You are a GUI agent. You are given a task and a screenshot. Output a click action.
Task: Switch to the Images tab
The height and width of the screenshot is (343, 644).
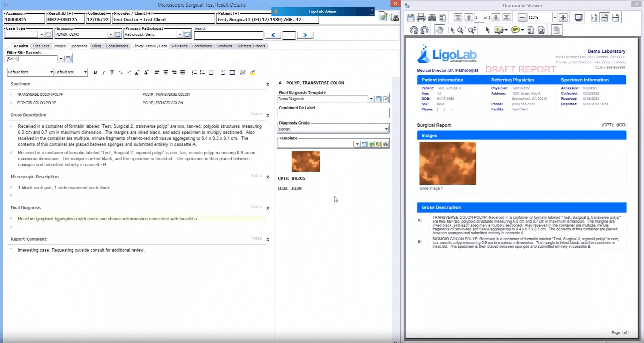click(60, 46)
